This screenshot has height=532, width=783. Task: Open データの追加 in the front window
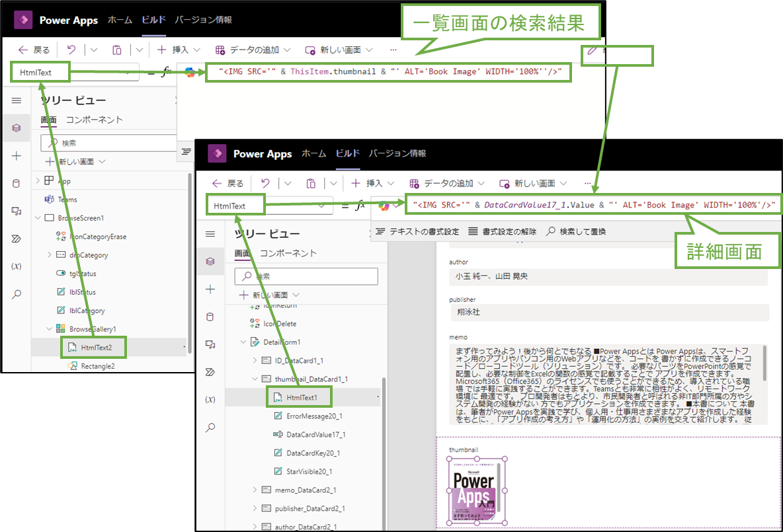[x=447, y=184]
